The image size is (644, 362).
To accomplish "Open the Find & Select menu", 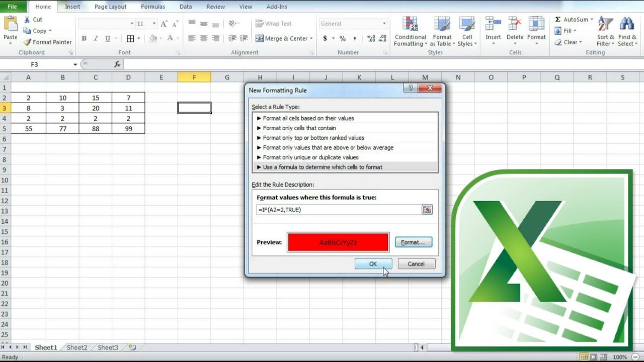I will click(x=627, y=32).
